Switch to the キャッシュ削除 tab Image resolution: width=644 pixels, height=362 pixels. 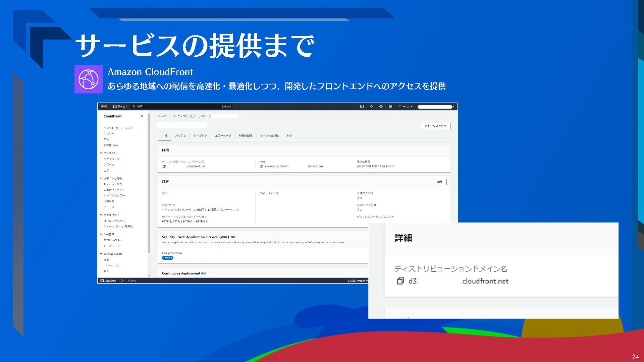click(269, 136)
